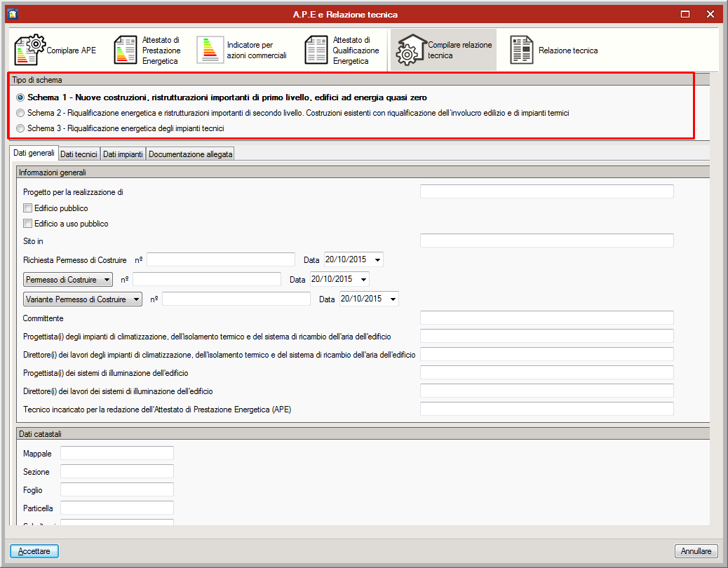Click the Informazioni generali section header

tap(363, 173)
